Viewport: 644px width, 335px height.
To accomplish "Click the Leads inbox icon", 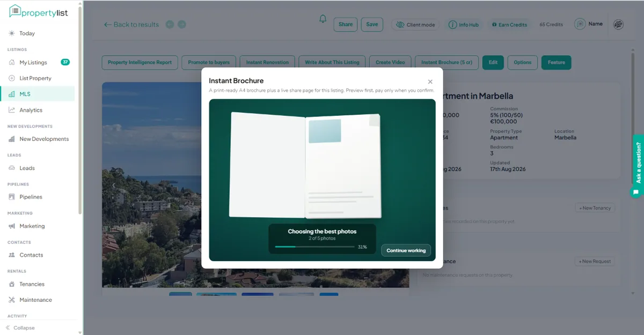I will coord(12,168).
